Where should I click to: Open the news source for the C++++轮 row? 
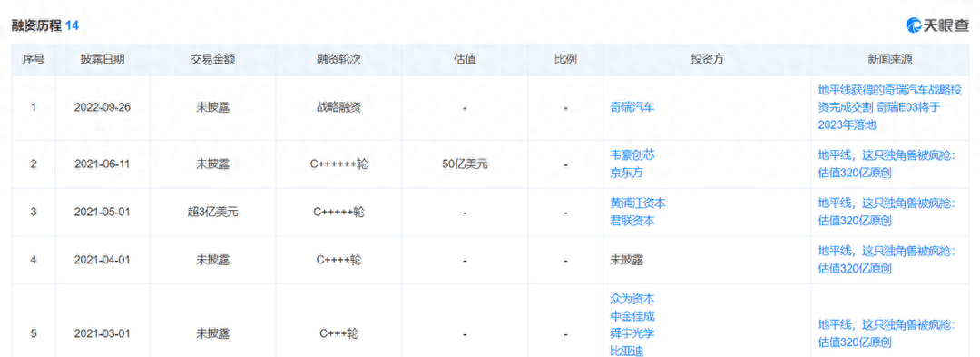887,260
